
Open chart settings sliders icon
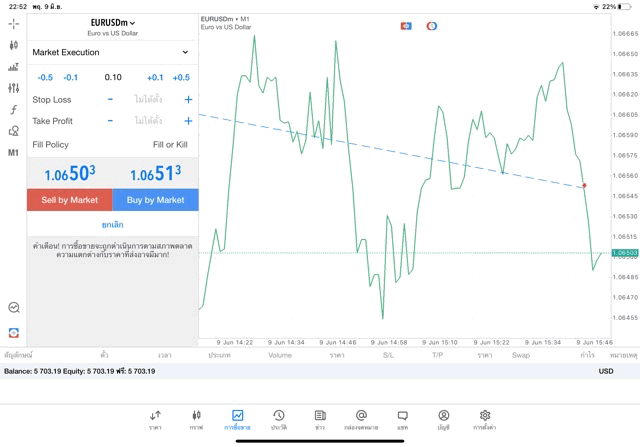(13, 88)
